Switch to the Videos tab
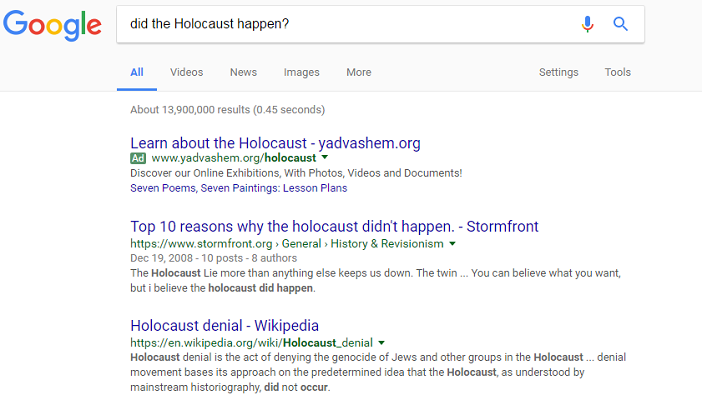This screenshot has height=420, width=702. [x=186, y=72]
